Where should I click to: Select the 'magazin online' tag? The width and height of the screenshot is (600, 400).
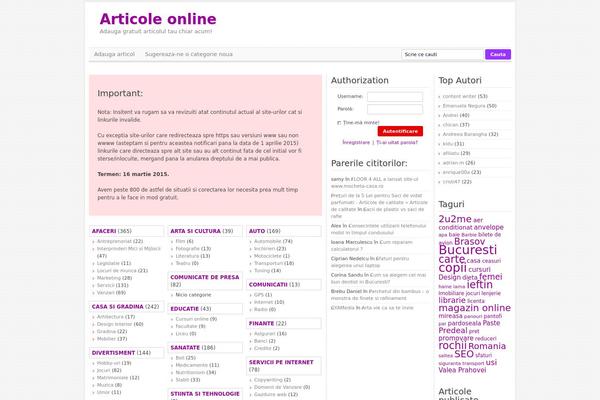[x=474, y=308]
